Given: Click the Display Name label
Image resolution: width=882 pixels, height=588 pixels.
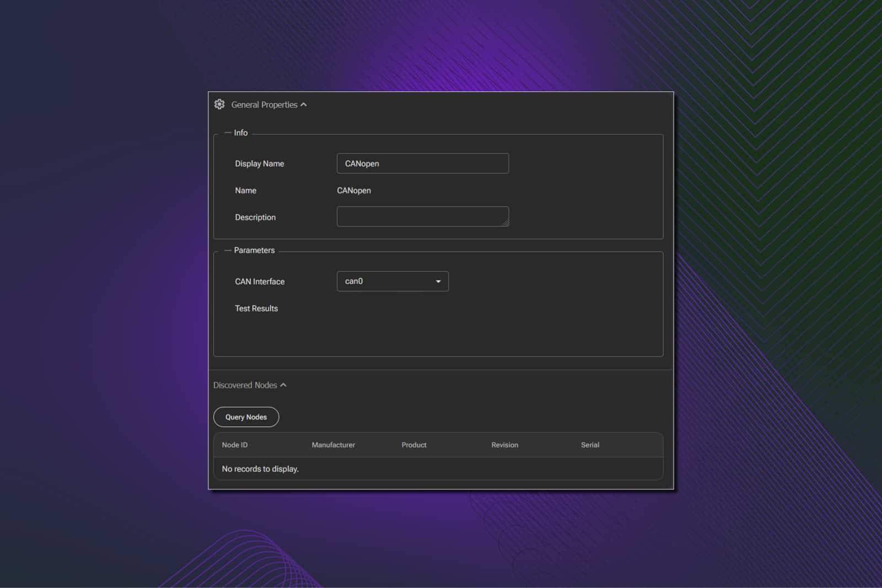Looking at the screenshot, I should pos(260,164).
